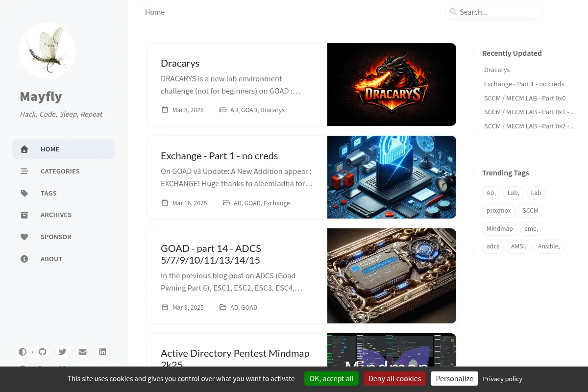Open Archives via the box icon
Viewport: 588px width, 392px height.
24,215
